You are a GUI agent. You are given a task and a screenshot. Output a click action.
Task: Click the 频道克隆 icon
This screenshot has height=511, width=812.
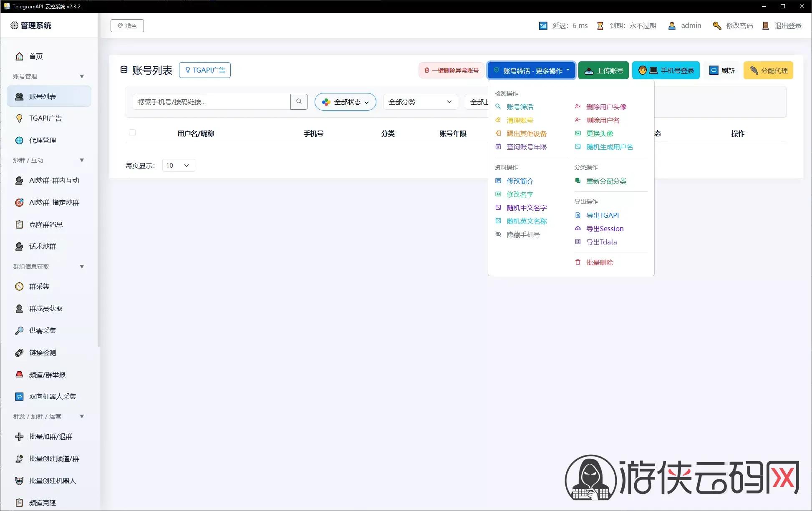(19, 503)
